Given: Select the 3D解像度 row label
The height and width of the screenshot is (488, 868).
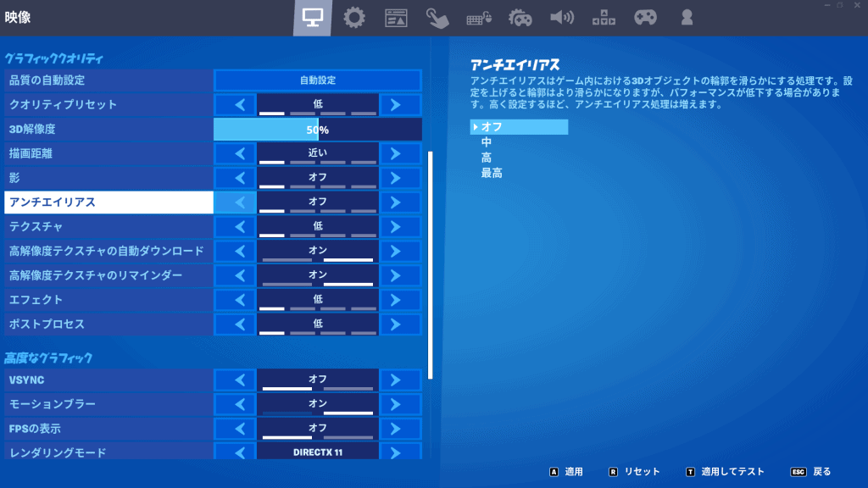Looking at the screenshot, I should [109, 130].
